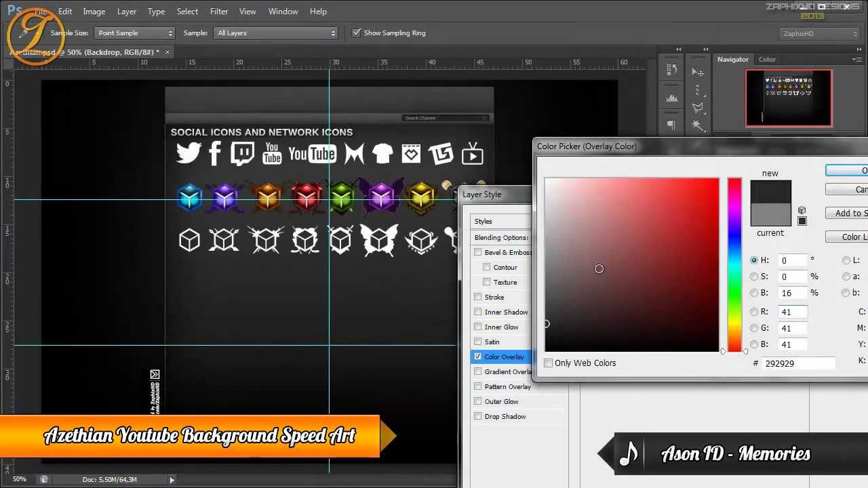Open the Layer menu
This screenshot has height=488, width=868.
(127, 12)
